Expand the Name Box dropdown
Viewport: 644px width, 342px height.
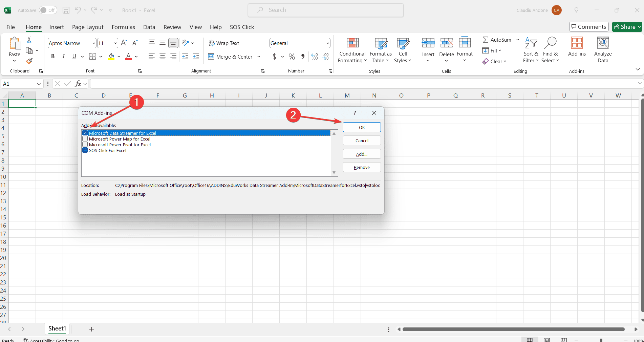[39, 84]
